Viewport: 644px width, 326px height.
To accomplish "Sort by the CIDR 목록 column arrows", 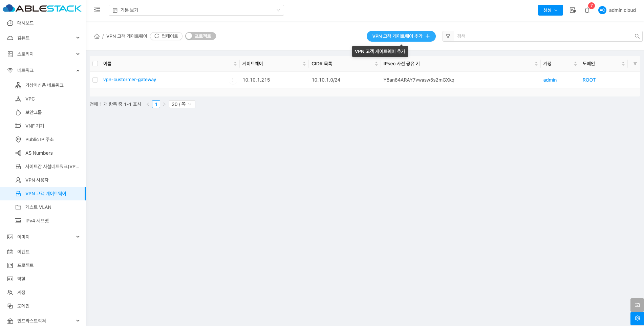I will tap(376, 64).
